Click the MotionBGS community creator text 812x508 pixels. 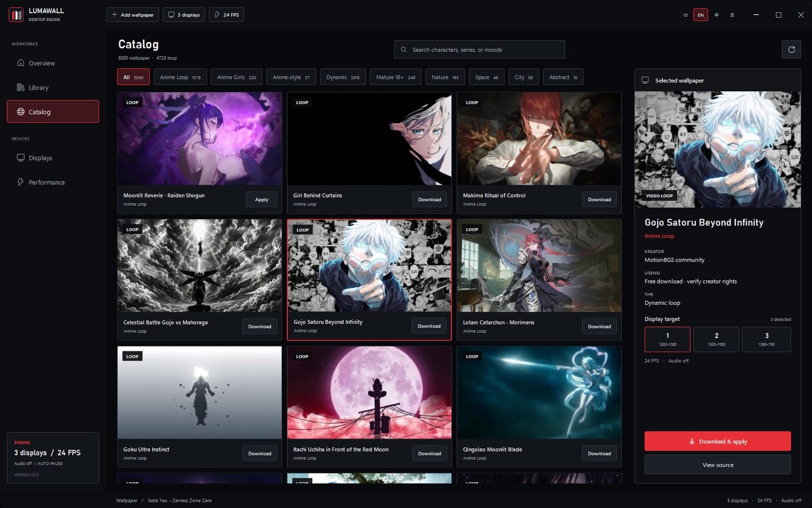pyautogui.click(x=674, y=260)
